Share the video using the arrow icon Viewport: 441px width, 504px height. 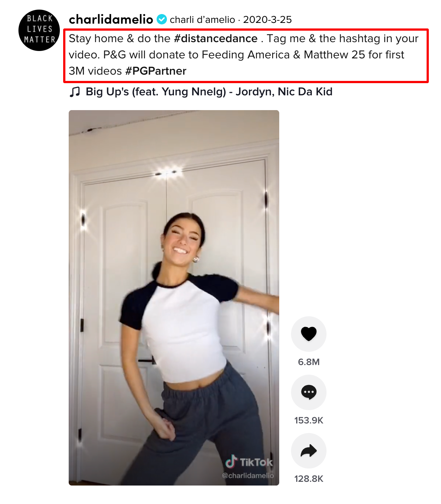[309, 451]
